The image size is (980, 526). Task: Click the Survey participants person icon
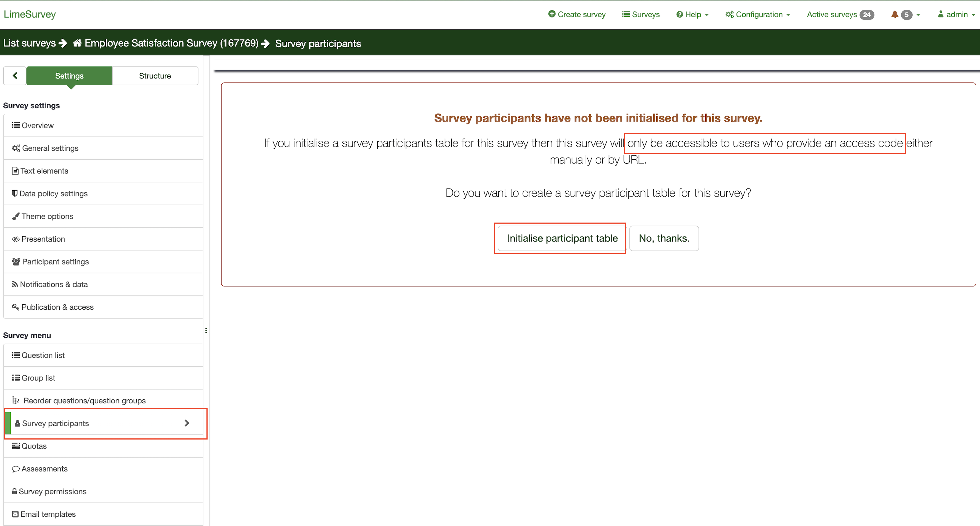pos(17,423)
